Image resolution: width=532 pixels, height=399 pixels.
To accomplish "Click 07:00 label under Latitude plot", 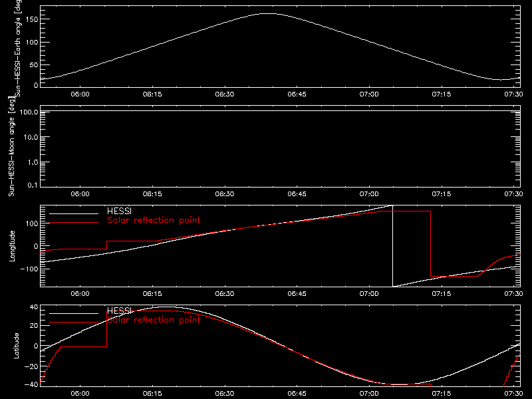I will coord(369,394).
